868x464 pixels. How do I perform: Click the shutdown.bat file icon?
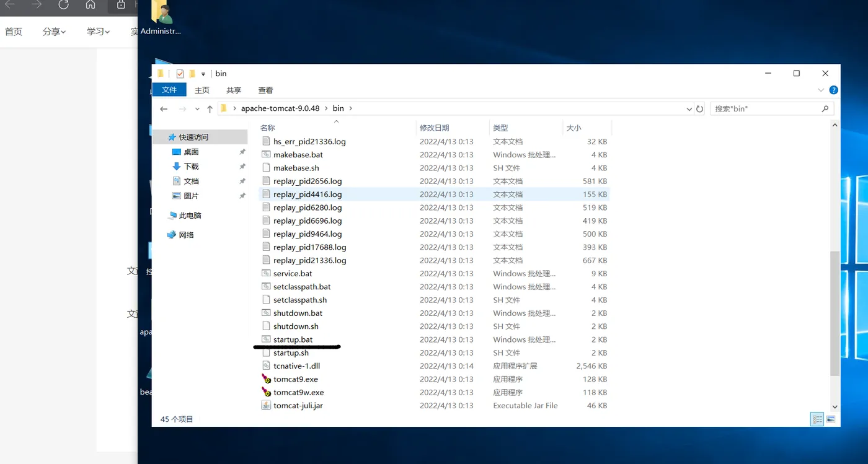point(266,313)
